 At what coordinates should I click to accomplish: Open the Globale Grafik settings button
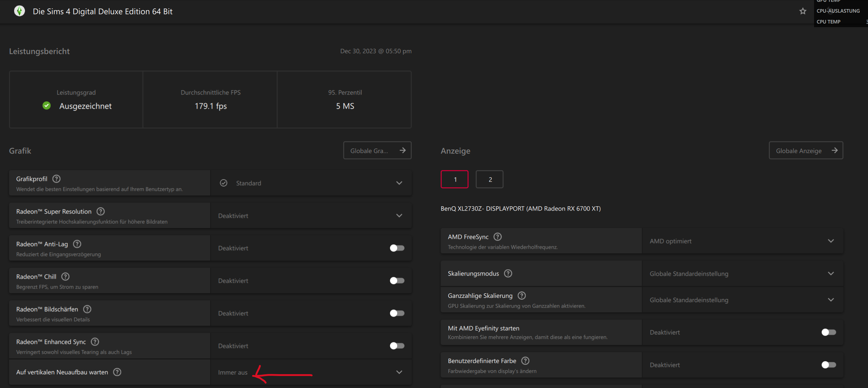[x=377, y=151]
